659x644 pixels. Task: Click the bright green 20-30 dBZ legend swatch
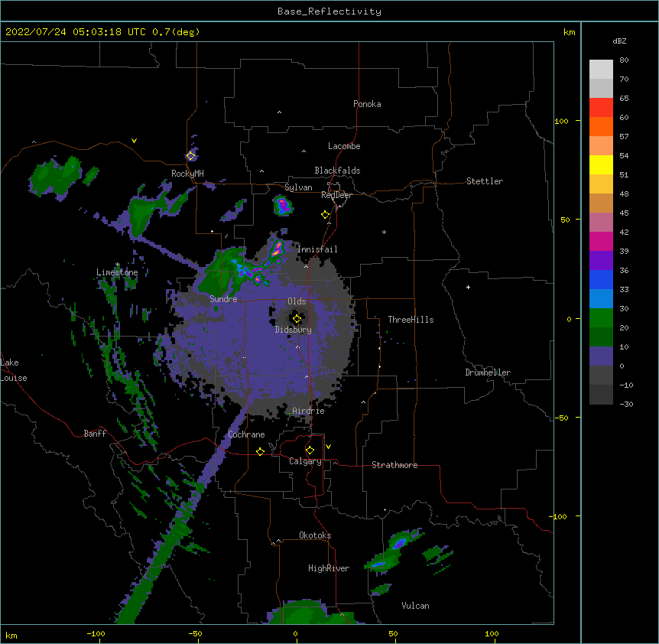601,318
